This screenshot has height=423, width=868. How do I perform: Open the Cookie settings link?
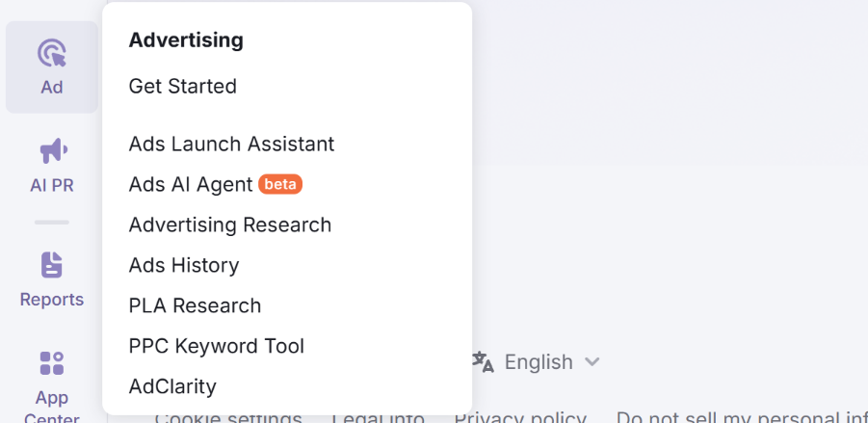(x=228, y=418)
